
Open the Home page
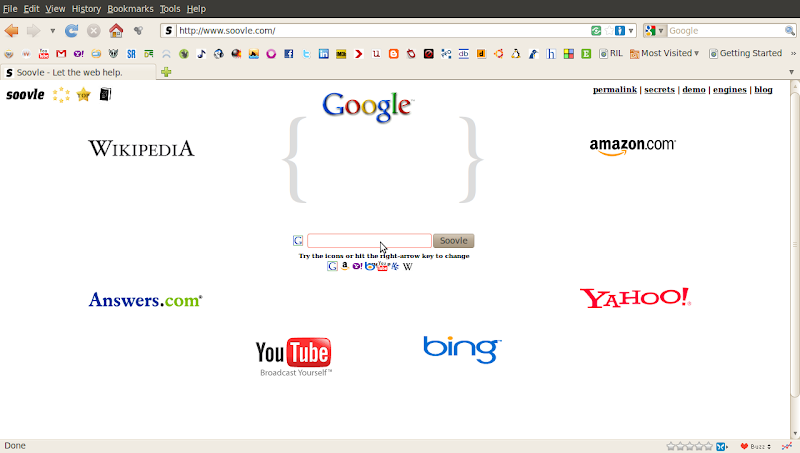pos(116,31)
